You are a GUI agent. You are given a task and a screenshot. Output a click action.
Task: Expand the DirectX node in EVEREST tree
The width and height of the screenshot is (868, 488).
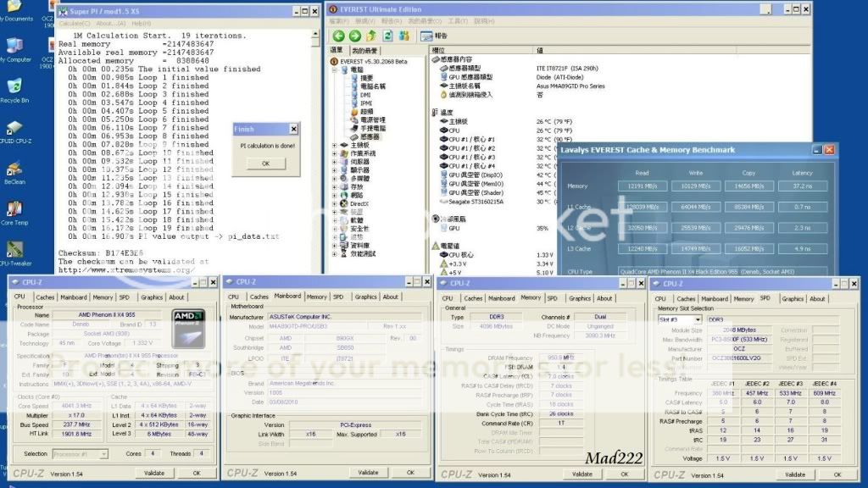[334, 203]
